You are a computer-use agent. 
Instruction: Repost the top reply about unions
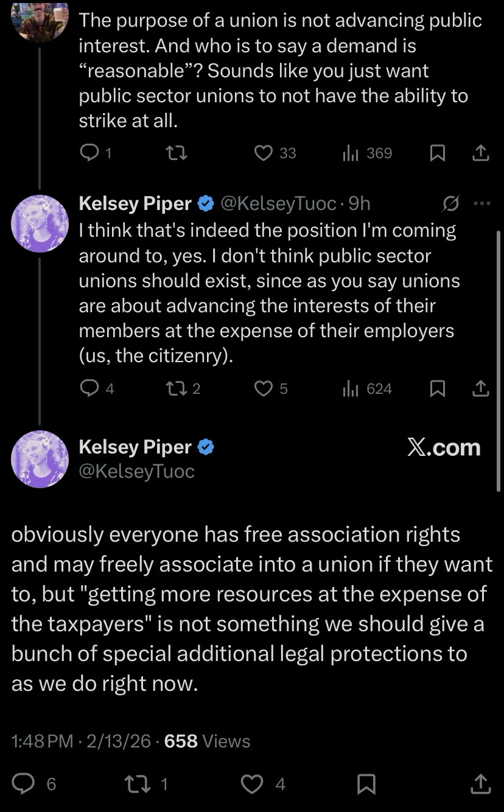coord(177,153)
